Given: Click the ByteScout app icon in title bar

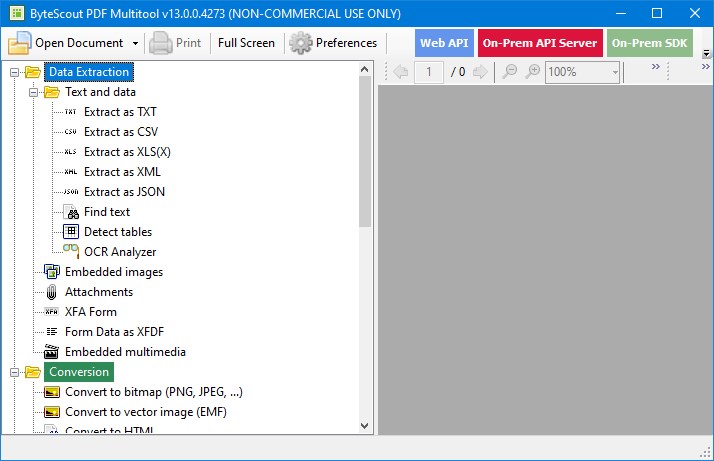Looking at the screenshot, I should 17,13.
